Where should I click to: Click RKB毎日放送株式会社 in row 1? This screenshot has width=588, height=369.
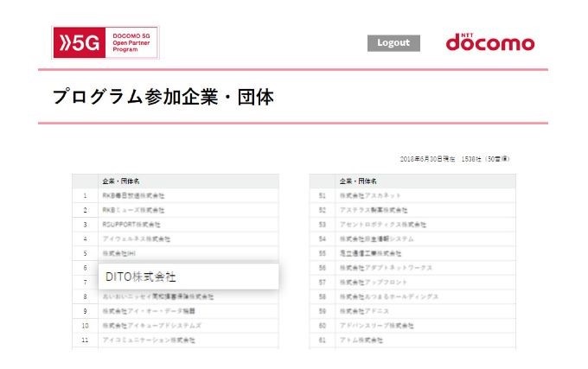pyautogui.click(x=133, y=195)
